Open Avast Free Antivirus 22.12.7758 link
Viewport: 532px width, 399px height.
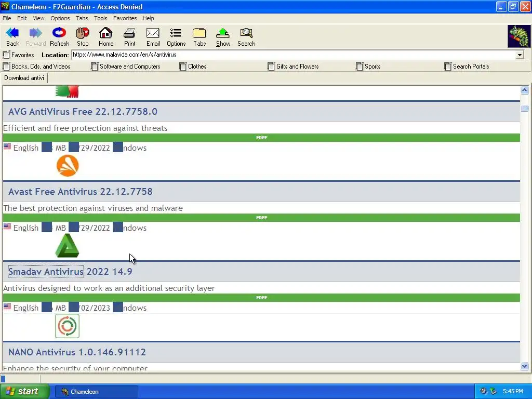coord(81,192)
